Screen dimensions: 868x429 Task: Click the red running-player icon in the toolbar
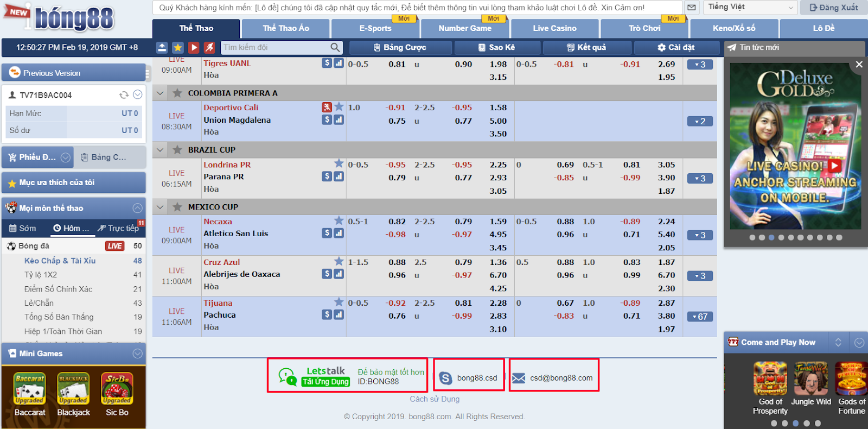[209, 47]
